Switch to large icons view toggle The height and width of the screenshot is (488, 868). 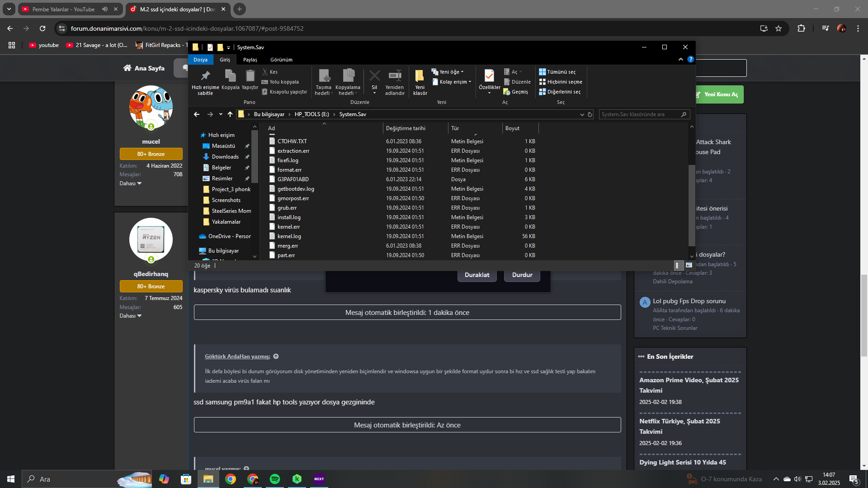pyautogui.click(x=689, y=265)
